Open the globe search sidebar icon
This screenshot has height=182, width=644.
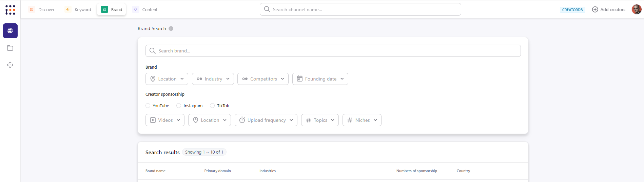point(10,31)
